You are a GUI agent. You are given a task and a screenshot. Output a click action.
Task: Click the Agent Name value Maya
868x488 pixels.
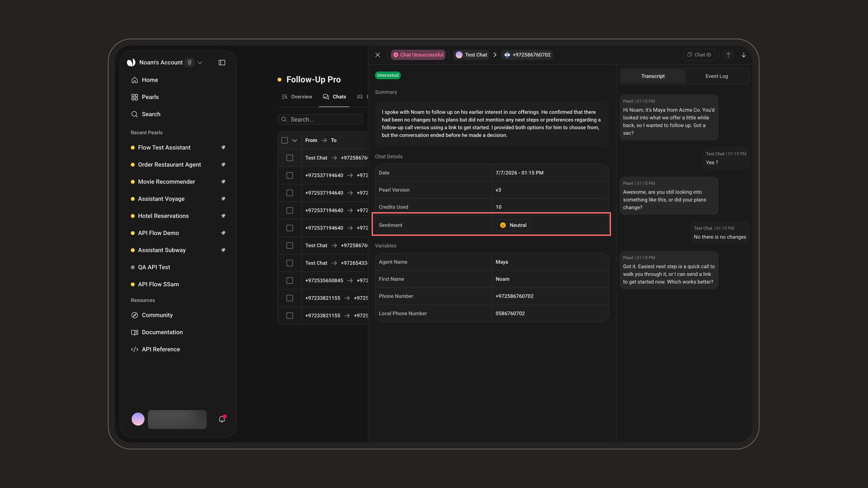pyautogui.click(x=502, y=262)
